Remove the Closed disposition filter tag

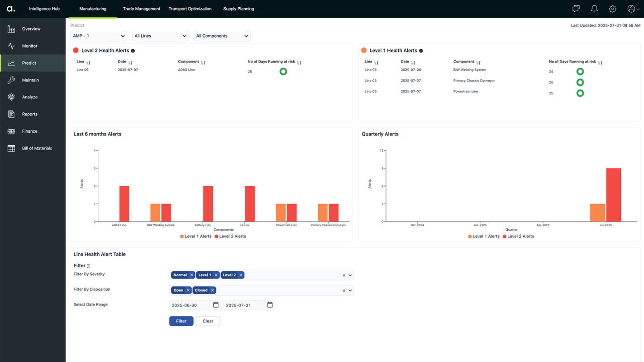click(212, 290)
